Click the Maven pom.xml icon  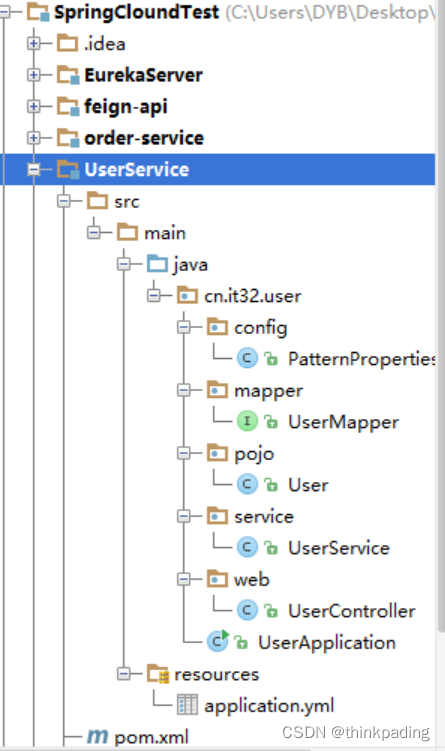(98, 736)
